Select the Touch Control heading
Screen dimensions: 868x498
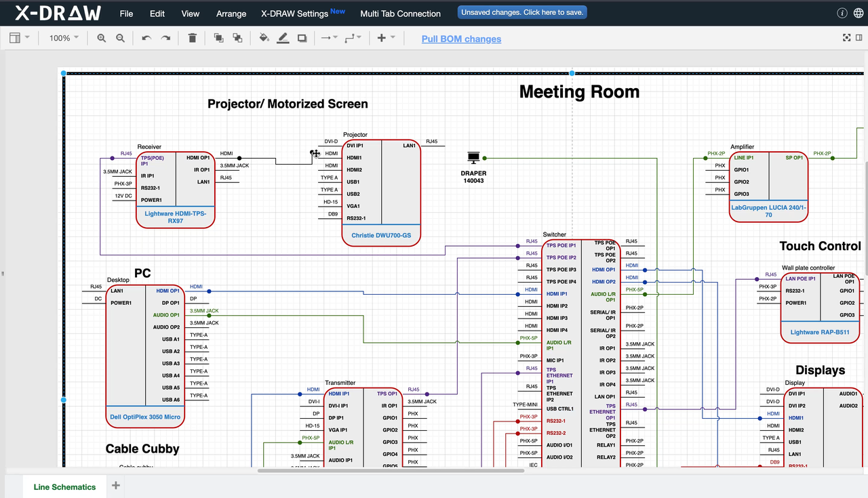point(820,246)
